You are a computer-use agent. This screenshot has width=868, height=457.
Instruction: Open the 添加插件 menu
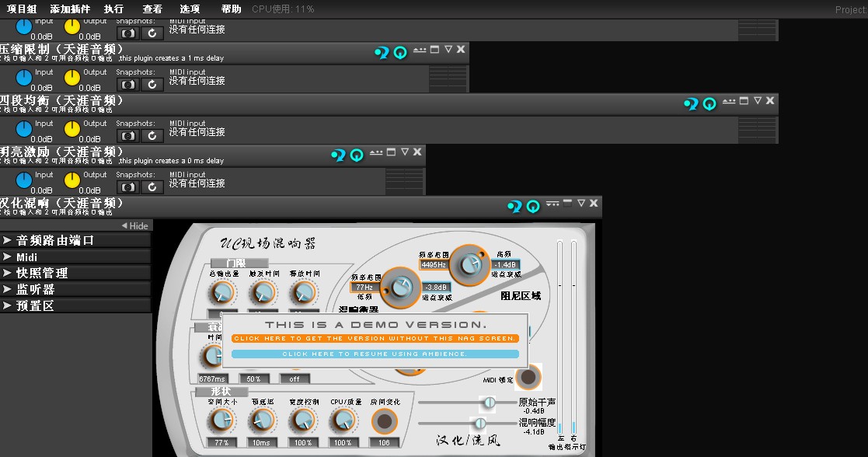70,9
